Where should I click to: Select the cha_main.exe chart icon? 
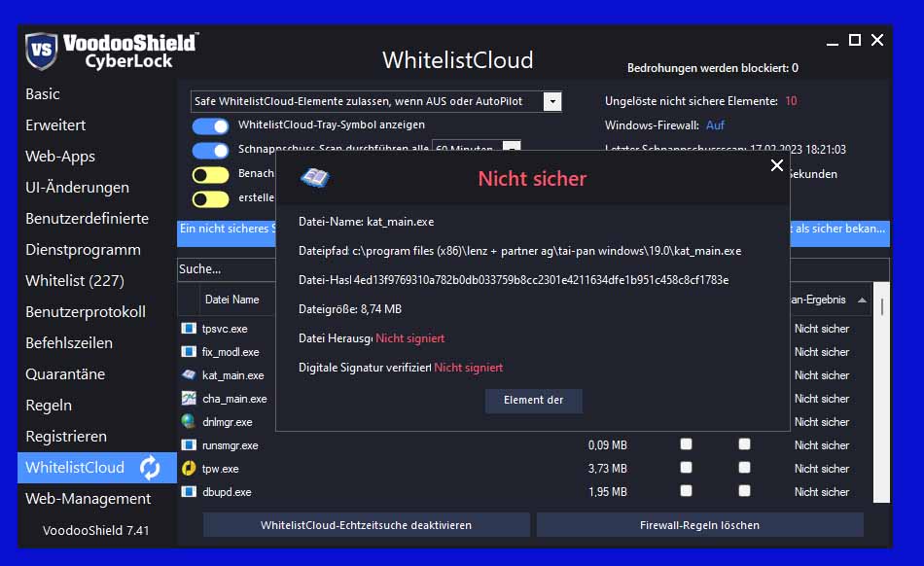[189, 398]
